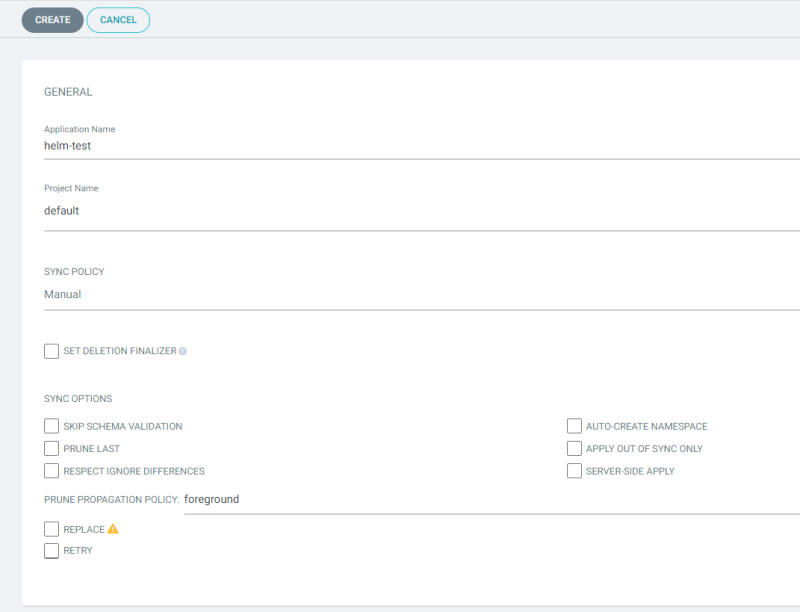Click the General section heading
800x612 pixels.
coord(68,92)
